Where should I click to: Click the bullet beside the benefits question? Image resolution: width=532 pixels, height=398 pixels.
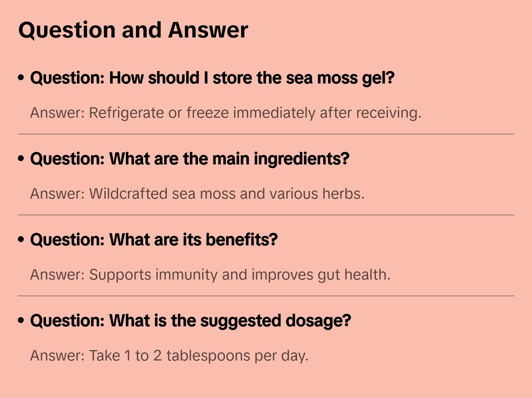pos(21,240)
